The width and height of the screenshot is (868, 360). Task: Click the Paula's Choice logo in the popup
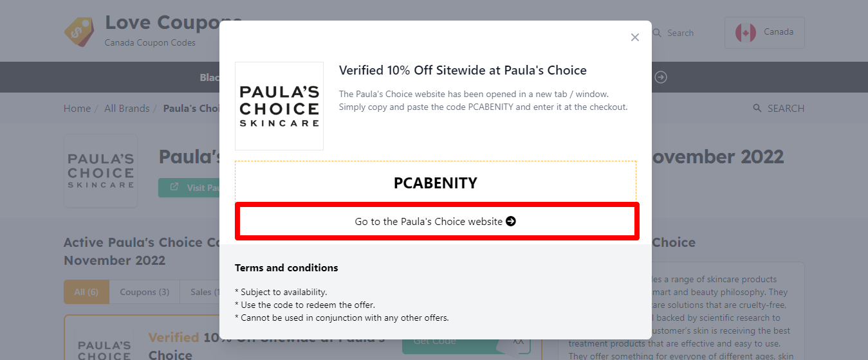pos(279,106)
